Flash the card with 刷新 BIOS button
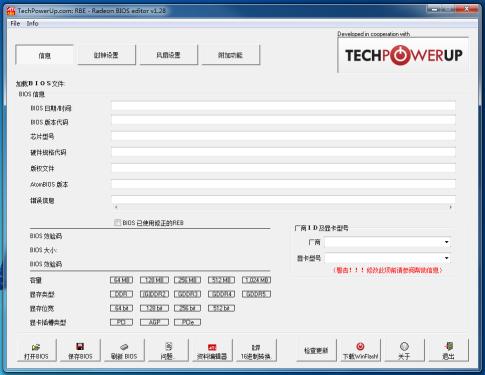Screen dimensions: 485x375 (x=124, y=350)
